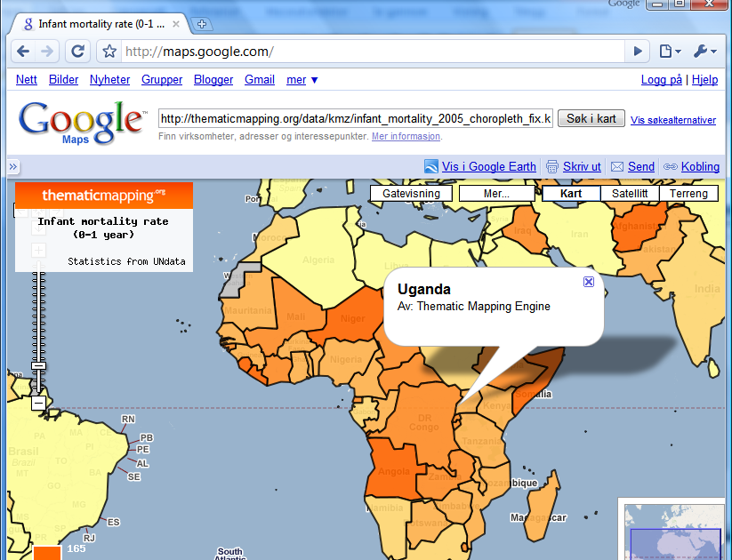
Task: Open the page menu document icon
Action: pos(670,52)
